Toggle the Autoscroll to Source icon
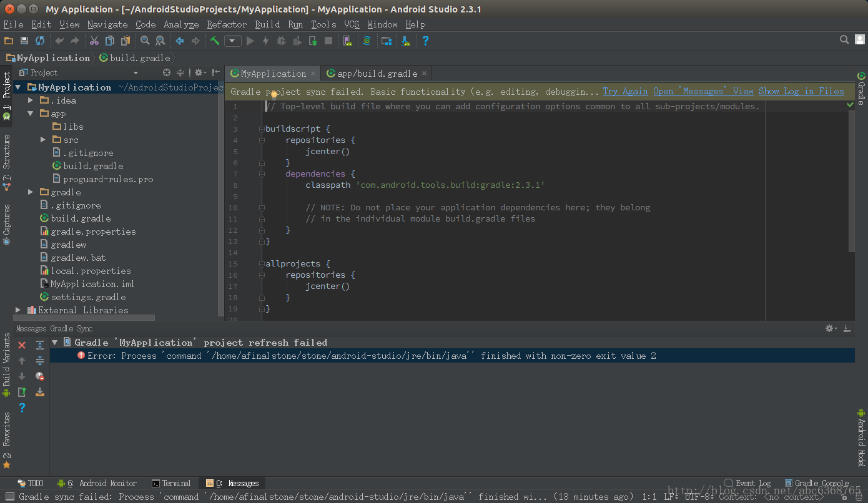This screenshot has width=868, height=503. (40, 392)
